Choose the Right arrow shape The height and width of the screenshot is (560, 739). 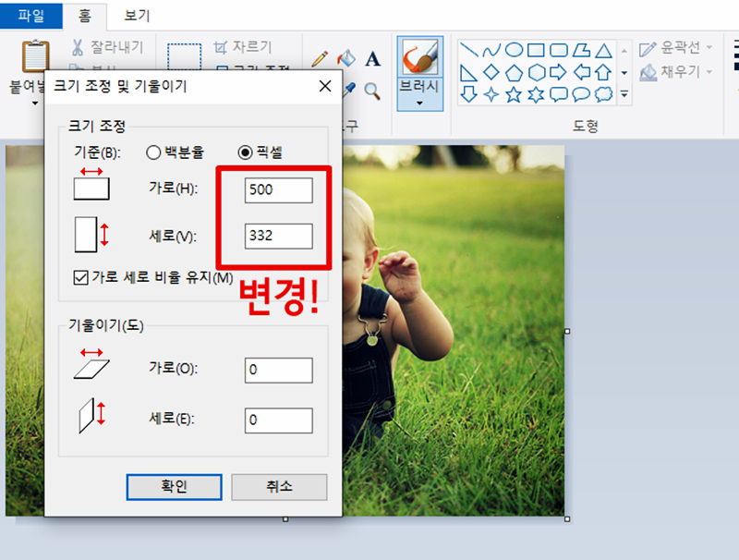(x=558, y=72)
